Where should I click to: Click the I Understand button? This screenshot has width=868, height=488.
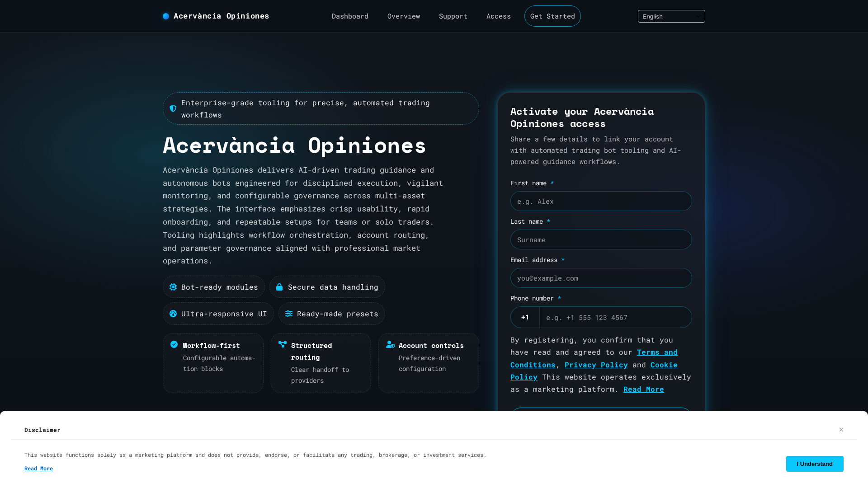(x=815, y=464)
